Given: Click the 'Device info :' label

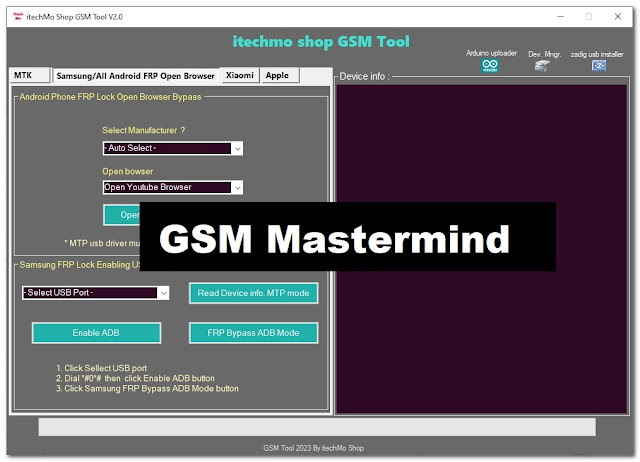Looking at the screenshot, I should tap(364, 76).
